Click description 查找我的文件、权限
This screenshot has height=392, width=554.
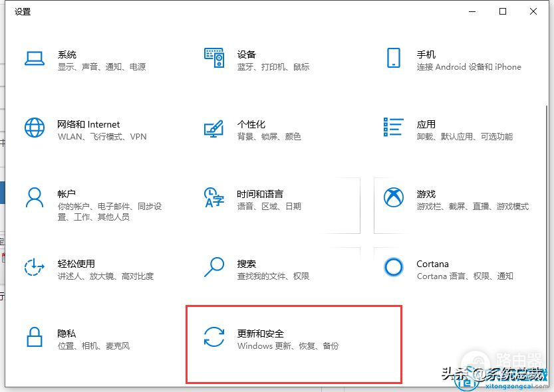tap(273, 276)
